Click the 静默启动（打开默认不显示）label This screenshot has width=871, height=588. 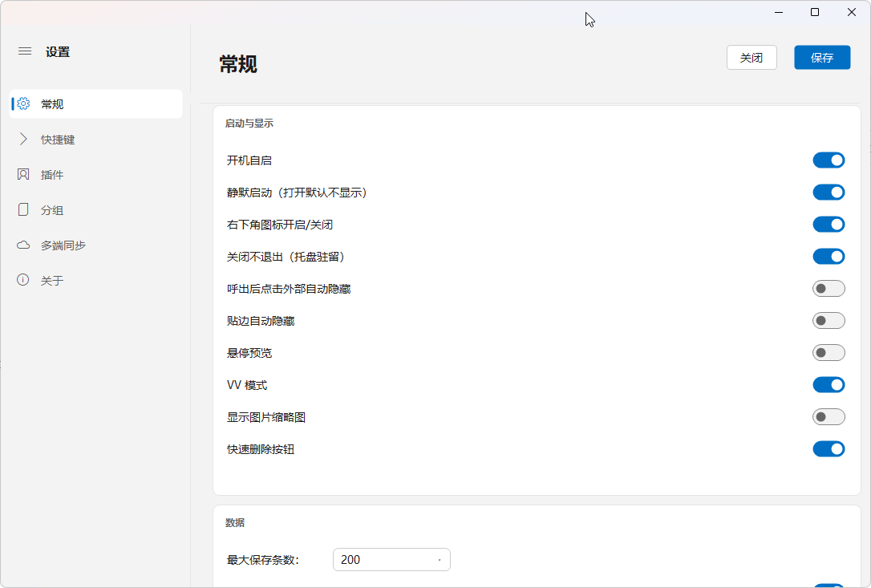coord(298,193)
